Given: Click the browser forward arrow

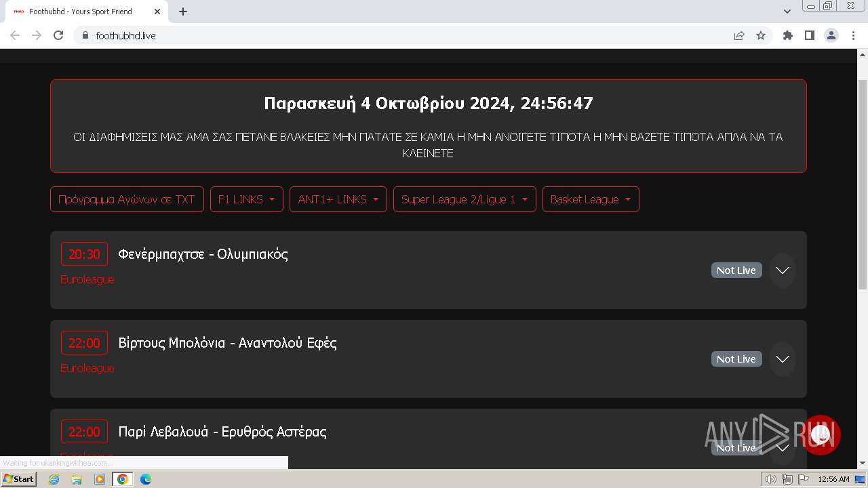Looking at the screenshot, I should (37, 35).
